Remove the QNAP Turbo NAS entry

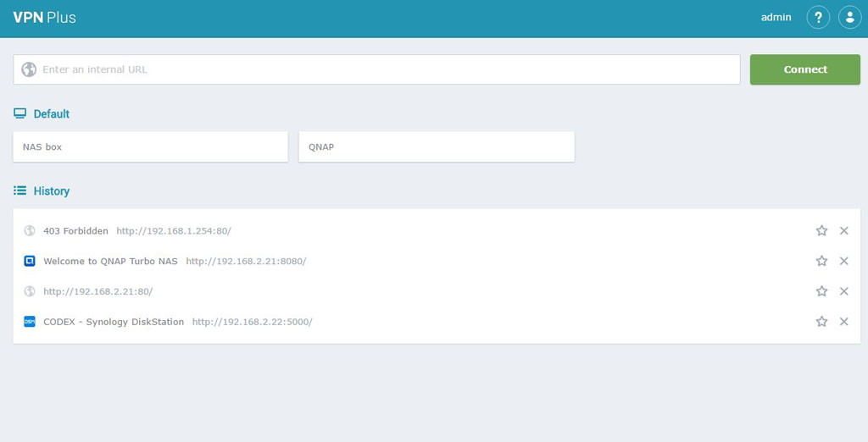pyautogui.click(x=843, y=261)
